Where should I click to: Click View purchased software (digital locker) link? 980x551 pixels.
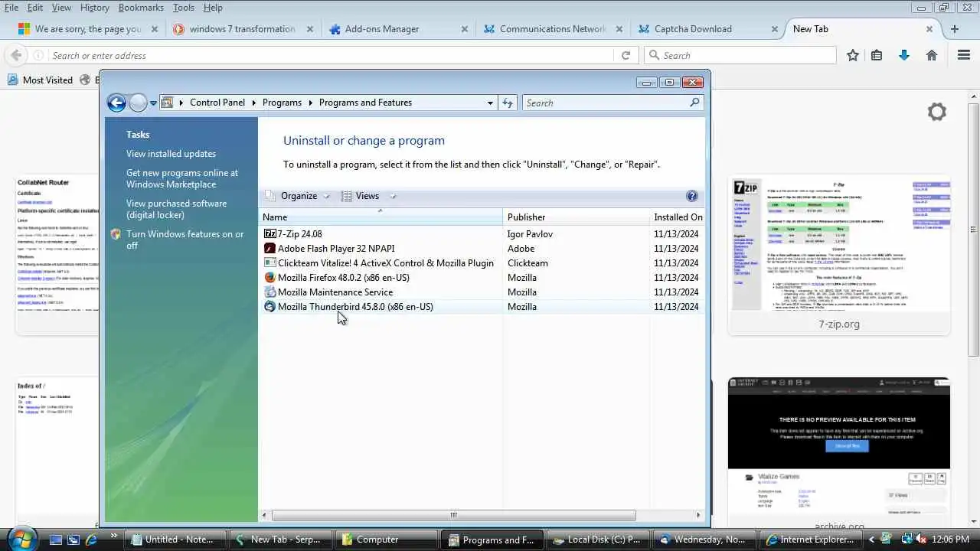[x=176, y=209]
